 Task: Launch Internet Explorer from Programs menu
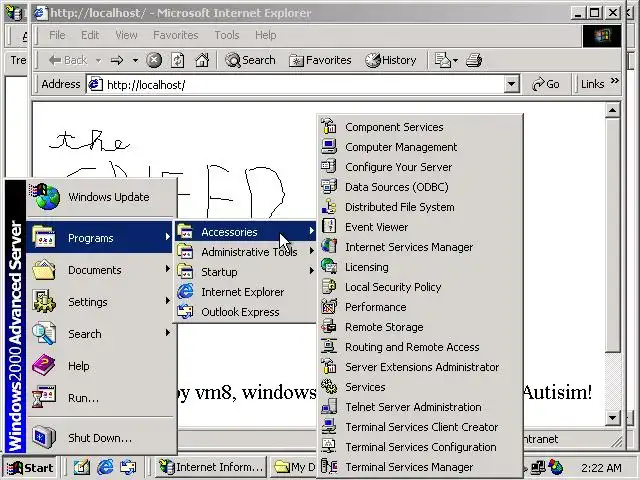(x=246, y=292)
